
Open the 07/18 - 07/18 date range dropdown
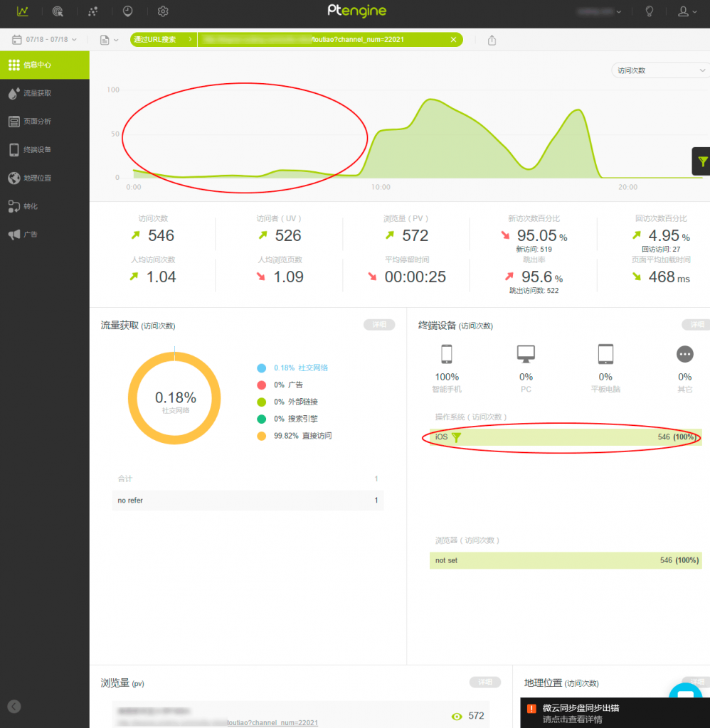point(44,40)
